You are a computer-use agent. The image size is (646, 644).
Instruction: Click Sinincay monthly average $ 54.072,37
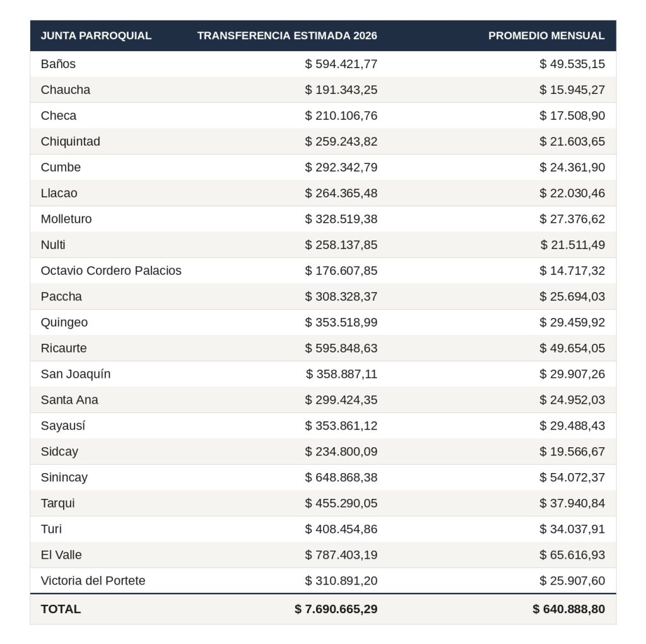pos(572,477)
